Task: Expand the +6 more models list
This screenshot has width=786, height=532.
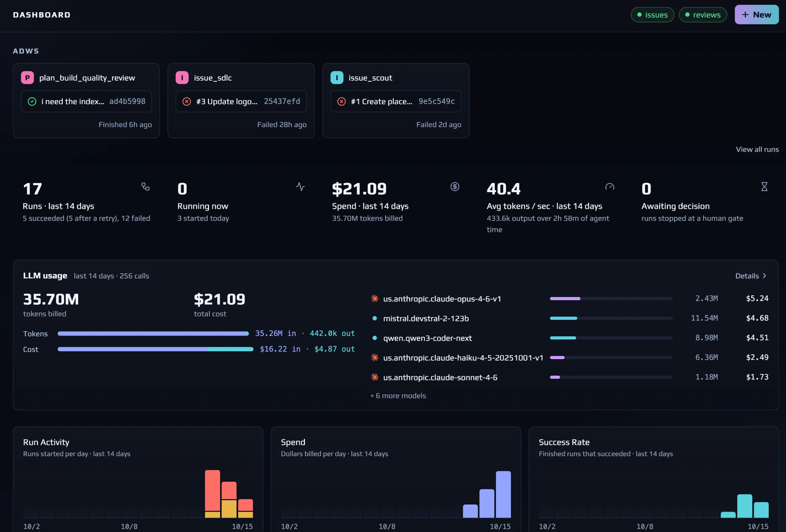Action: click(398, 396)
